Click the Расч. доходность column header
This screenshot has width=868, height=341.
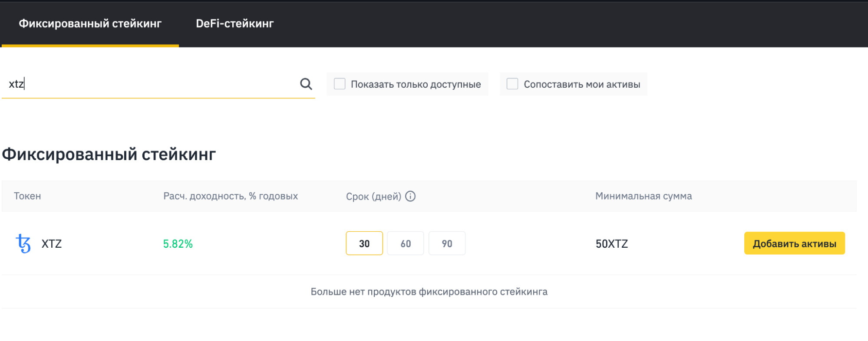click(x=230, y=196)
